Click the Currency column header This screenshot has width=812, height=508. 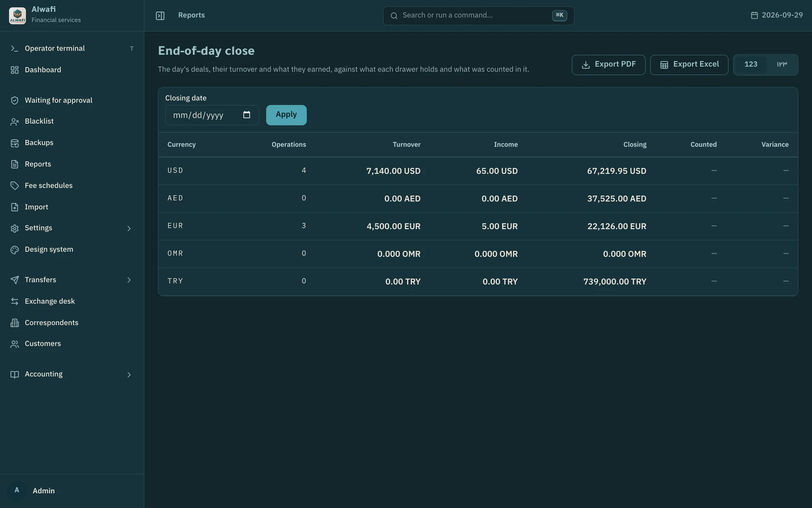coord(181,145)
